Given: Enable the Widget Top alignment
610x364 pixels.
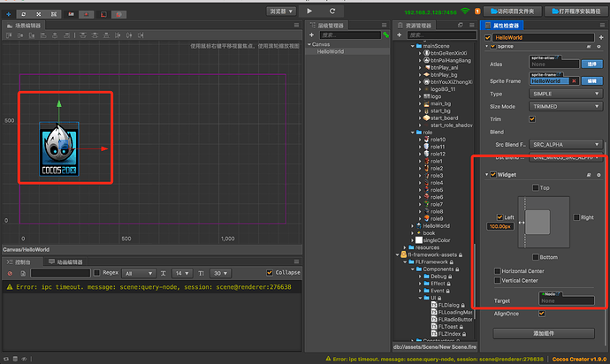Looking at the screenshot, I should point(536,188).
